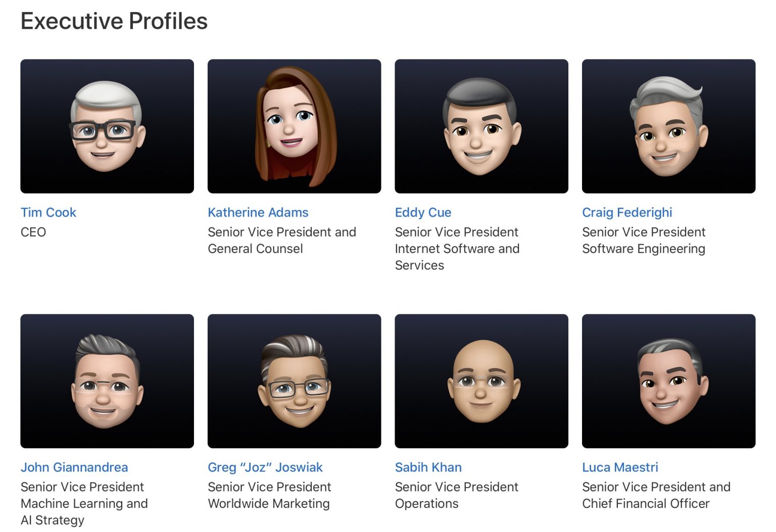Click the Worldwide Marketing title text

[269, 504]
